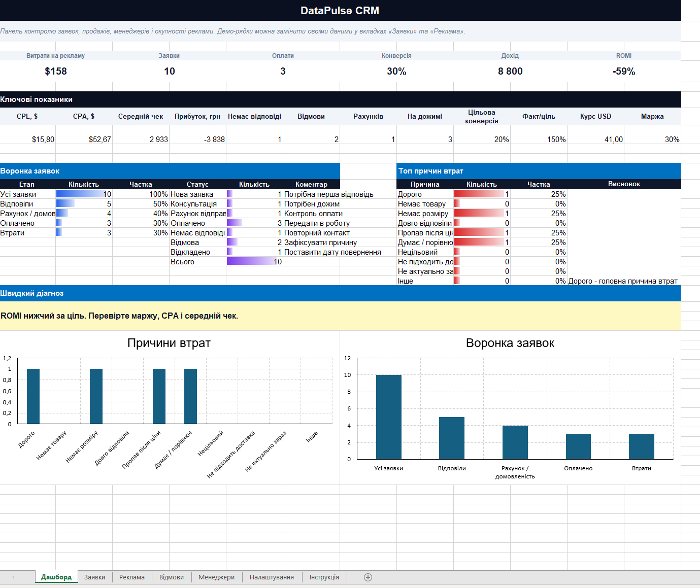Screen dimensions: 700x588
Task: Select the DataPulse CRM title cell
Action: [x=340, y=11]
